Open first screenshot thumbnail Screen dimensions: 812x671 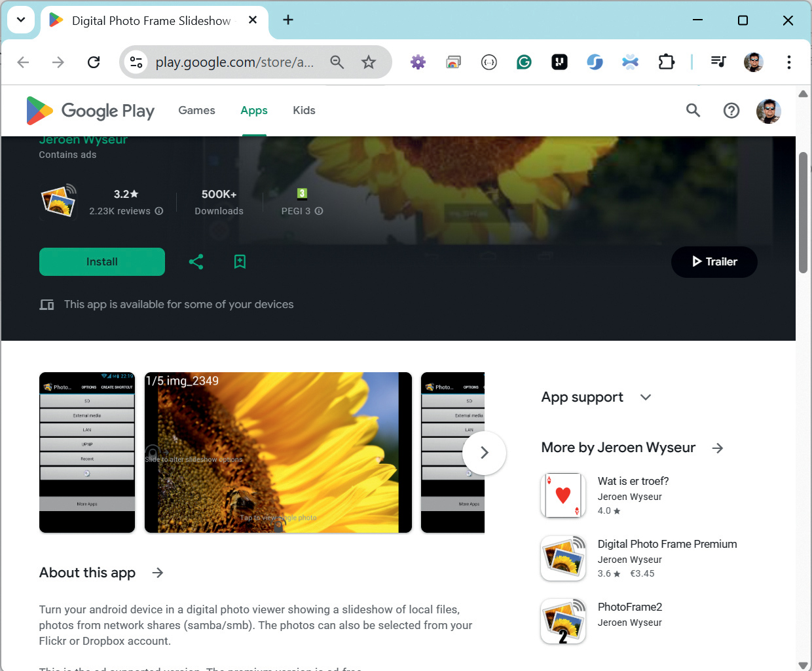tap(87, 453)
